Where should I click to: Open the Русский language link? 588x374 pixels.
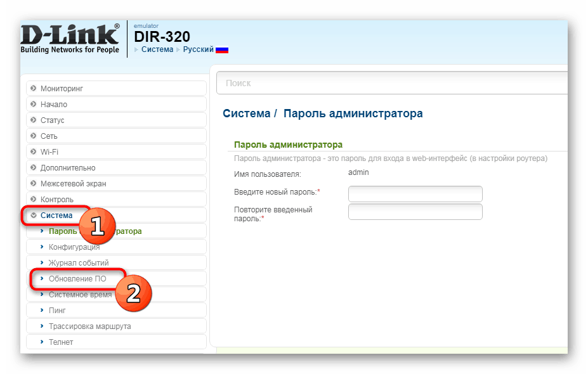click(x=198, y=49)
